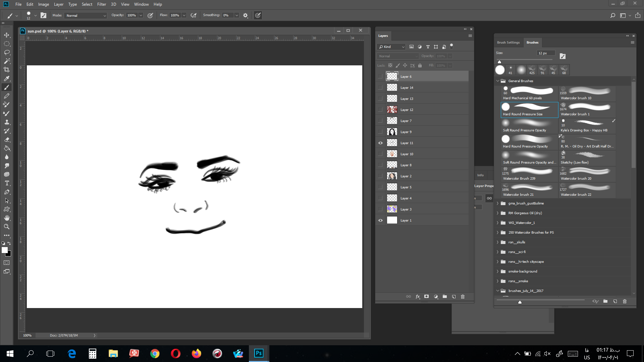
Task: Choose Watercolor brush 22 preset
Action: click(x=587, y=190)
